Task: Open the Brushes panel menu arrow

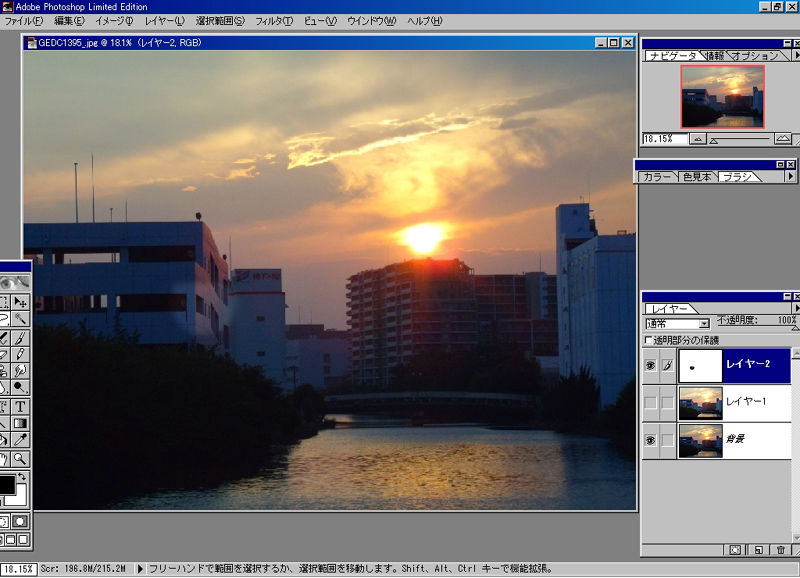Action: point(792,176)
